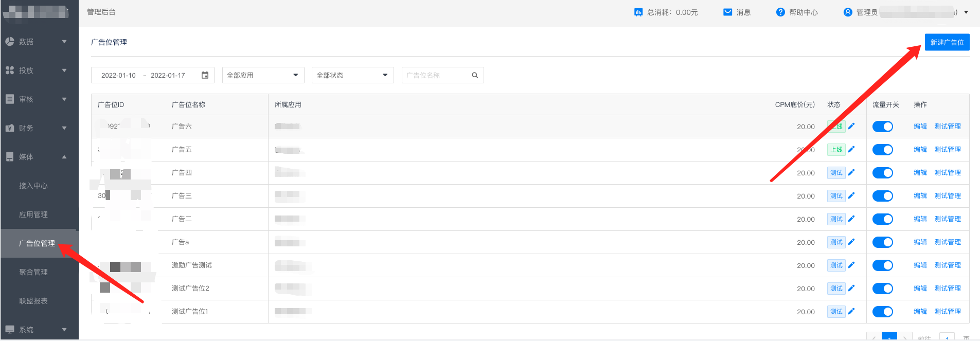The height and width of the screenshot is (341, 980).
Task: Open 聚合管理 from the sidebar
Action: click(x=33, y=272)
